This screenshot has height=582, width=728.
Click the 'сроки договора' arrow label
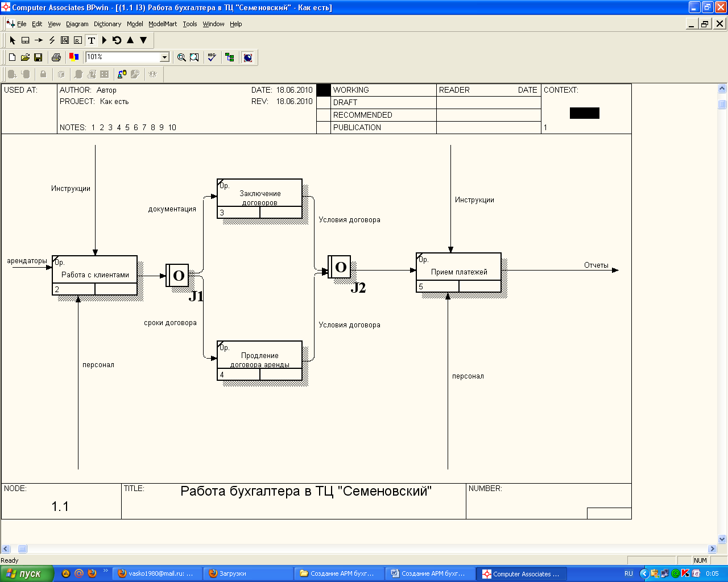click(170, 323)
